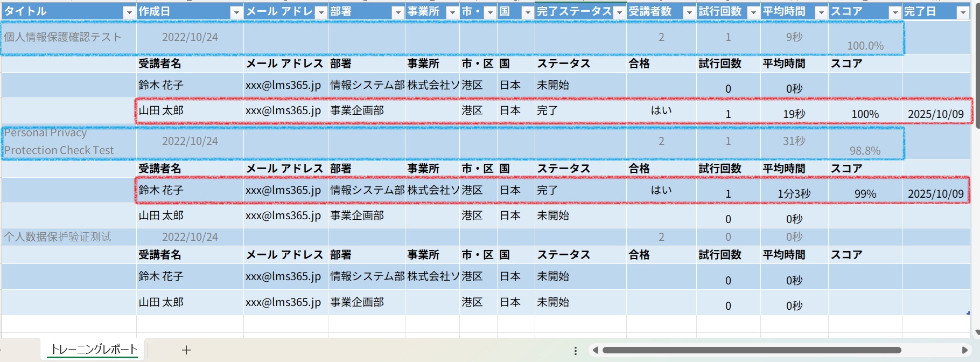Select the 31秒 average time cell

click(794, 142)
